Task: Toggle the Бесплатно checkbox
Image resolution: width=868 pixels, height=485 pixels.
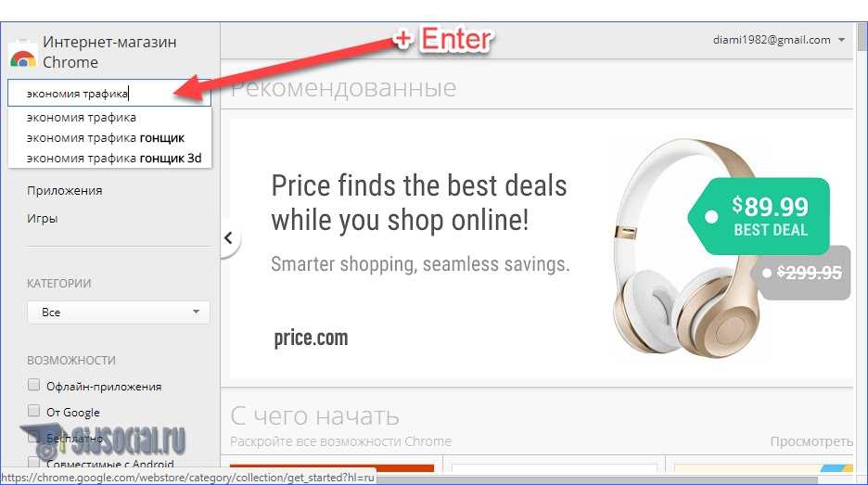Action: (33, 437)
